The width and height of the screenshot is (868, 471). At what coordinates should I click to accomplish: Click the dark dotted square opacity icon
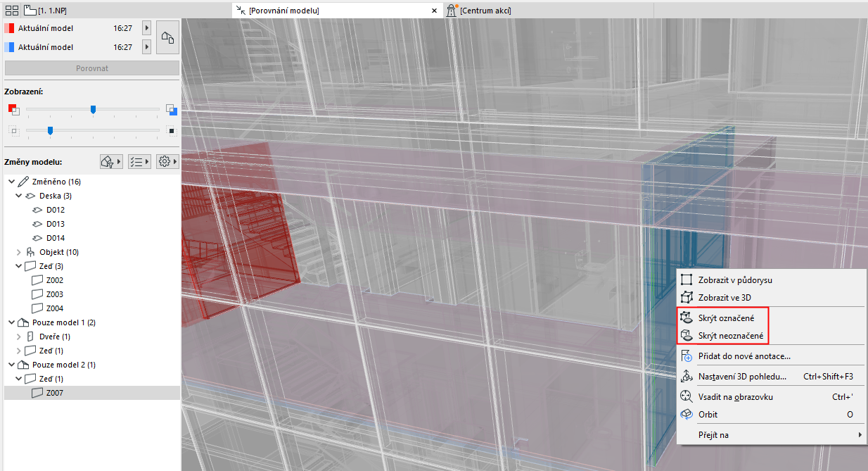point(170,130)
